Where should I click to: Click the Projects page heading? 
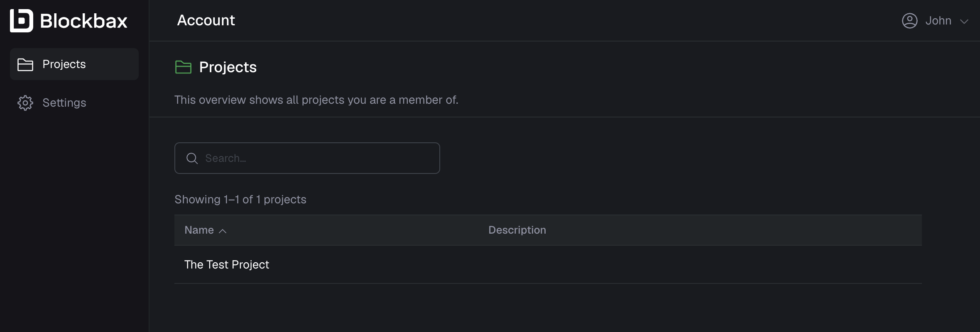coord(228,67)
